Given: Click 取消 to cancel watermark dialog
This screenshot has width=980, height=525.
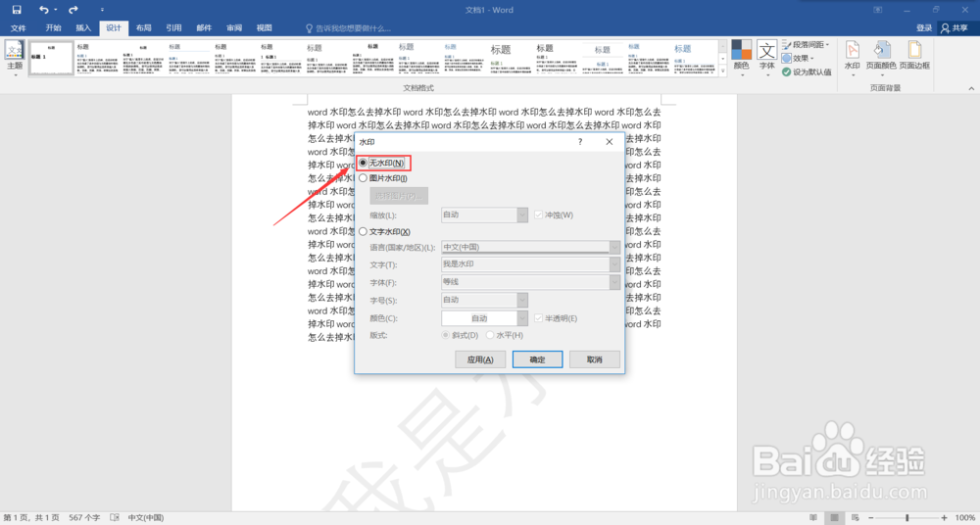Looking at the screenshot, I should point(595,359).
